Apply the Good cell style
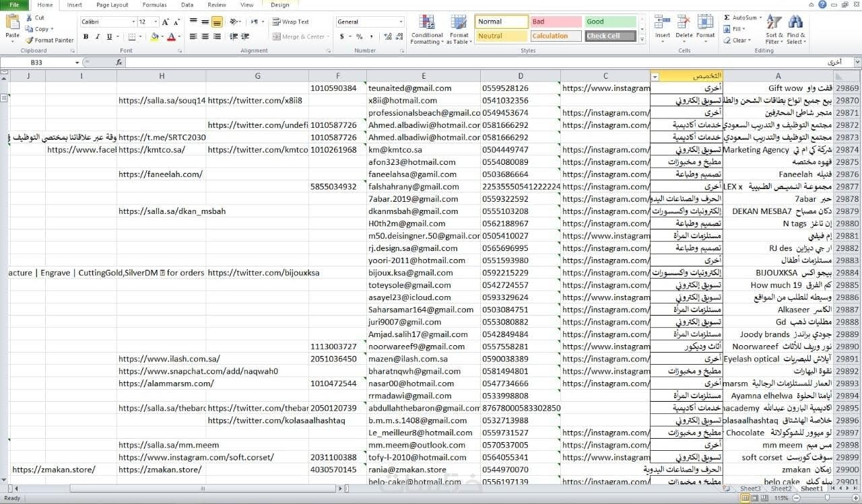This screenshot has height=504, width=862. coord(611,22)
